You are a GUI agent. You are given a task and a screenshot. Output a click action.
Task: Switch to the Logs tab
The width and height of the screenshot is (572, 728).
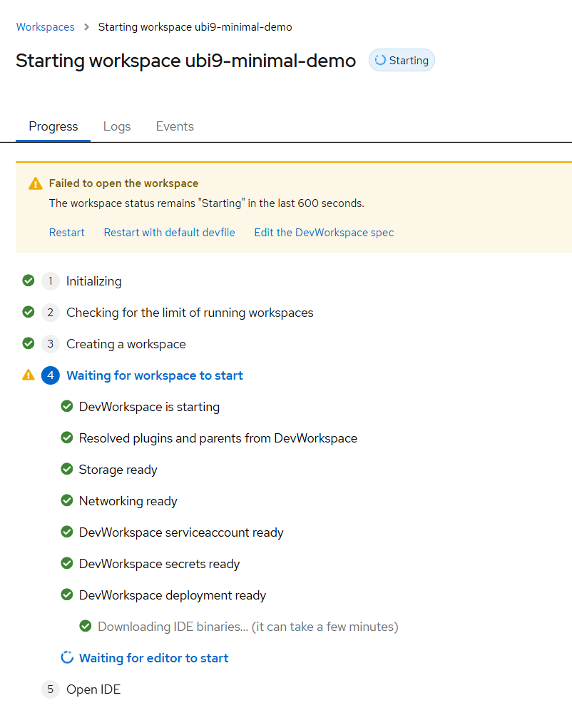point(117,126)
